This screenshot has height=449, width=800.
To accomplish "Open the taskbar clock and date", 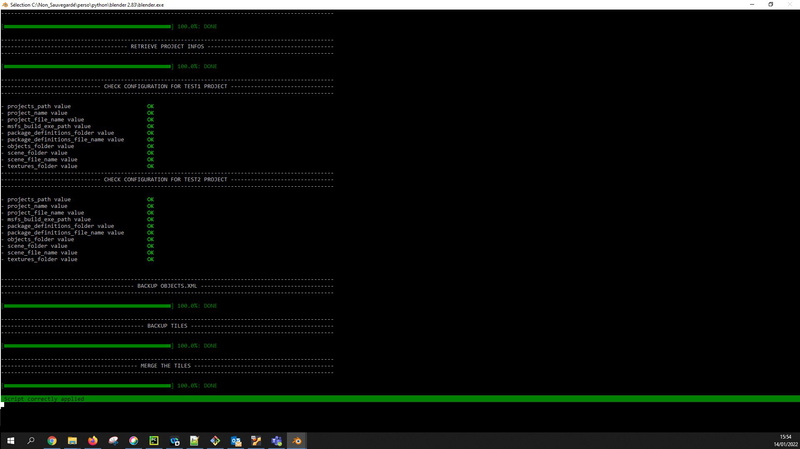I will (783, 440).
